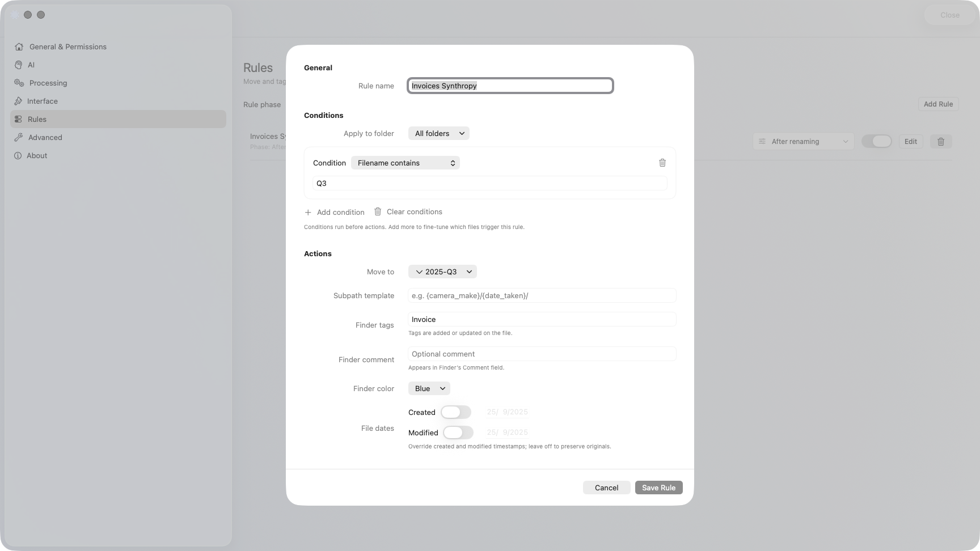Click the trash icon to delete the condition
This screenshot has width=980, height=551.
(x=662, y=163)
